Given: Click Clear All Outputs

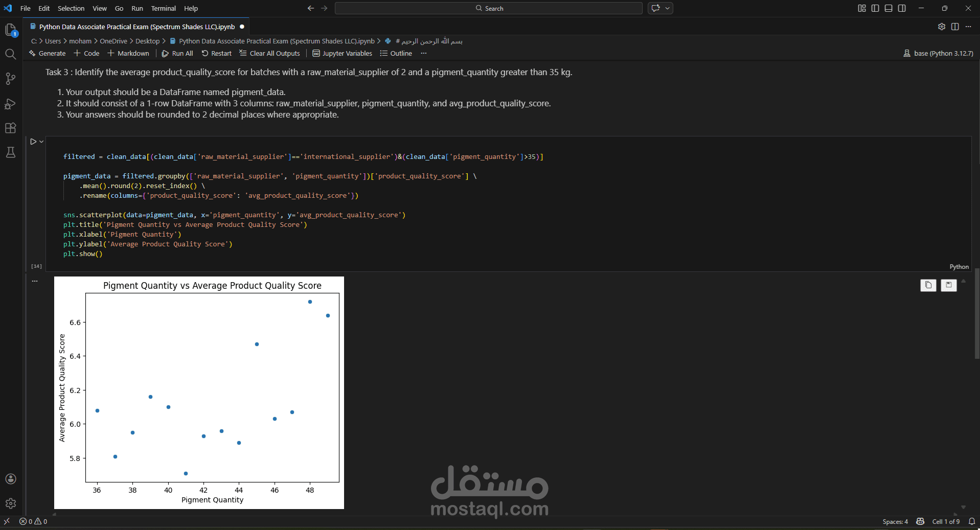Looking at the screenshot, I should [x=269, y=53].
